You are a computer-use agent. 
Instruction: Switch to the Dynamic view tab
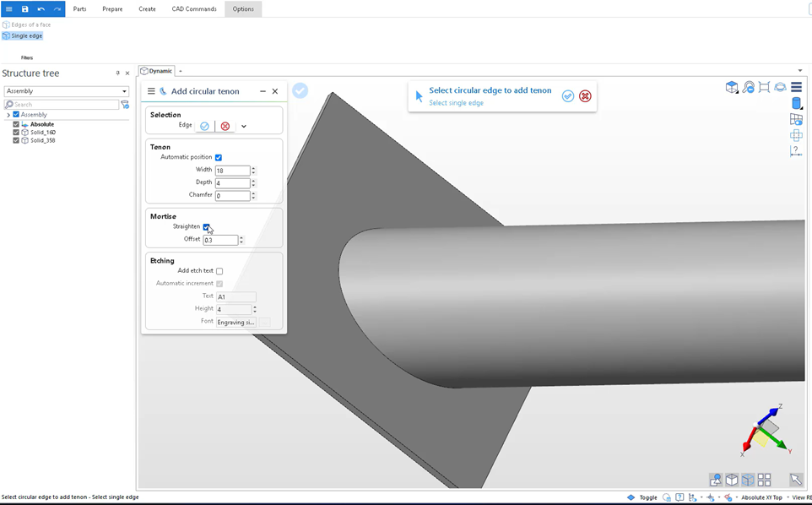(x=157, y=71)
